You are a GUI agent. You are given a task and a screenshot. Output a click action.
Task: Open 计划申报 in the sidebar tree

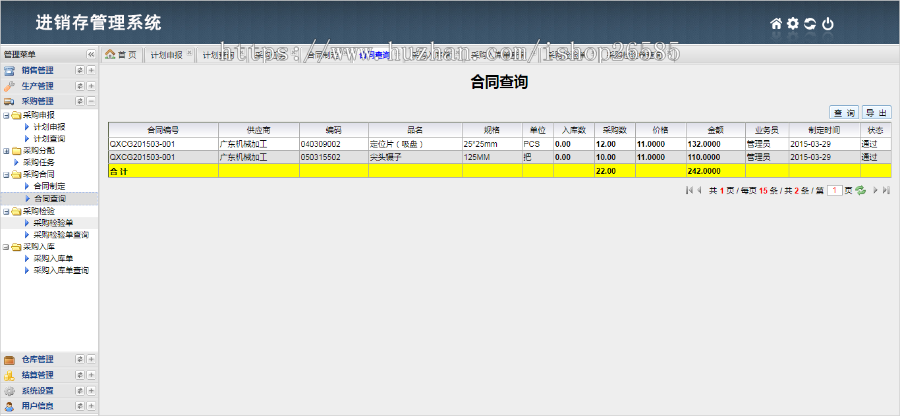[x=49, y=127]
